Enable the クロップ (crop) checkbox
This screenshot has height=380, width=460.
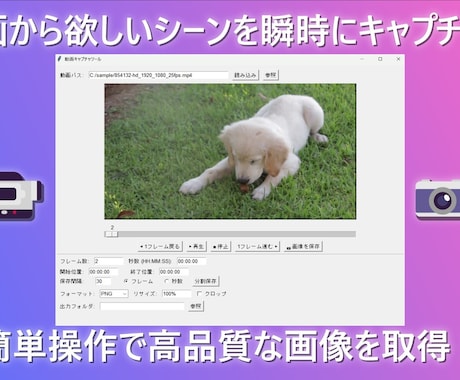199,294
